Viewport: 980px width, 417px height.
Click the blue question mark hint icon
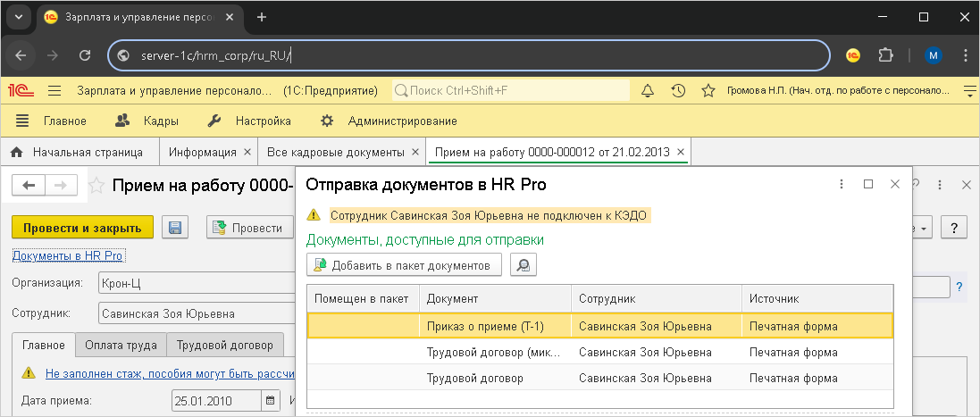[959, 288]
